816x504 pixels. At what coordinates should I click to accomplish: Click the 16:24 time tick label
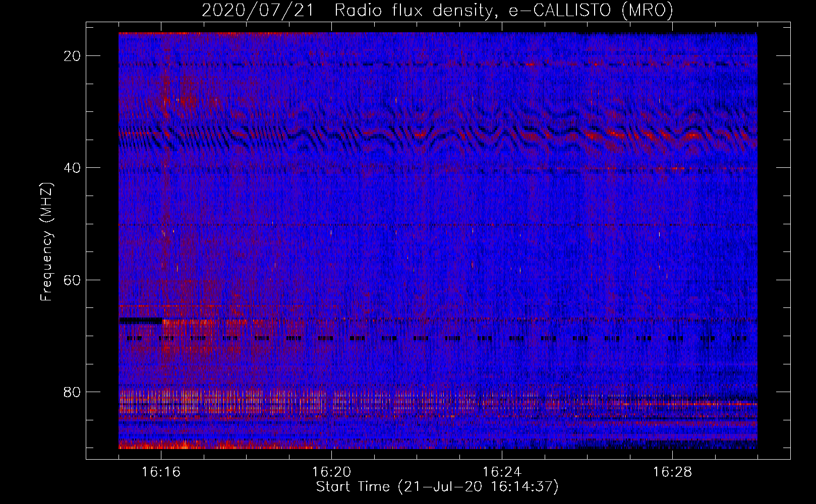(x=502, y=472)
